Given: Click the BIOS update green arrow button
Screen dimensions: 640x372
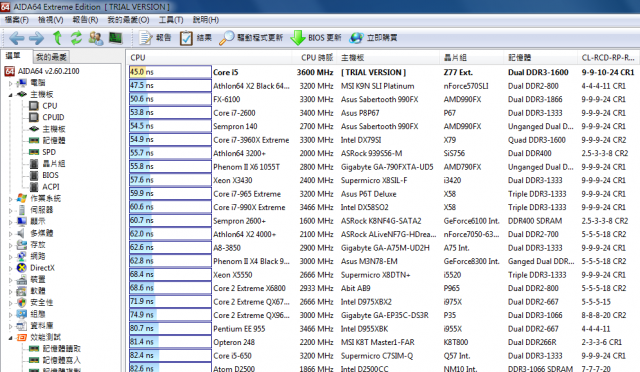Looking at the screenshot, I should 316,38.
